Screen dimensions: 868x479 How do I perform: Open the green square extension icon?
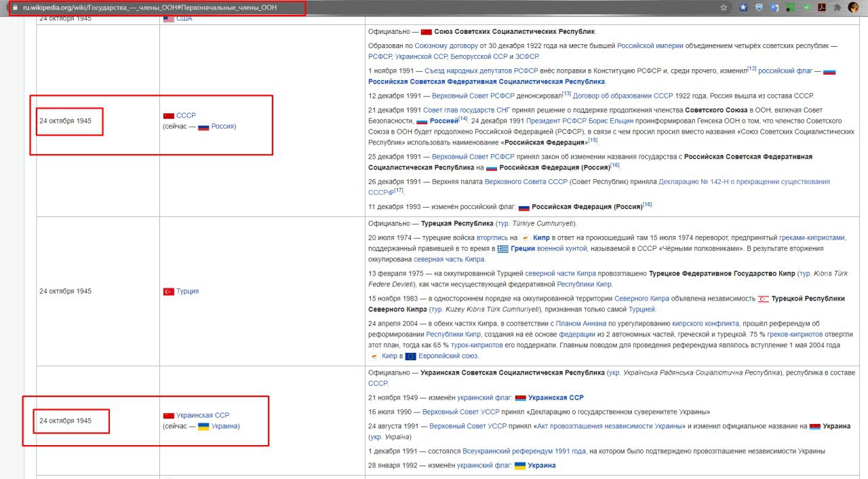pyautogui.click(x=790, y=7)
